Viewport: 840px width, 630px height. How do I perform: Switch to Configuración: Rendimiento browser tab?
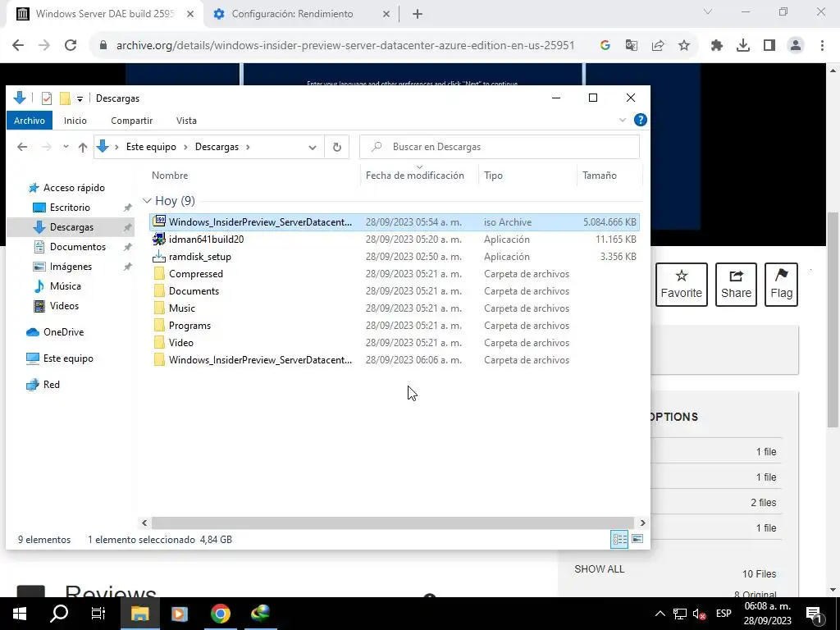[x=292, y=14]
